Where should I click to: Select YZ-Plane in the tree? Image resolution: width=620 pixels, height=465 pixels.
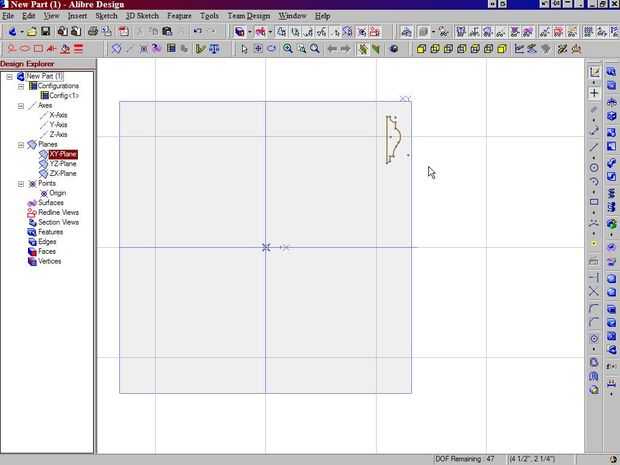tap(63, 164)
